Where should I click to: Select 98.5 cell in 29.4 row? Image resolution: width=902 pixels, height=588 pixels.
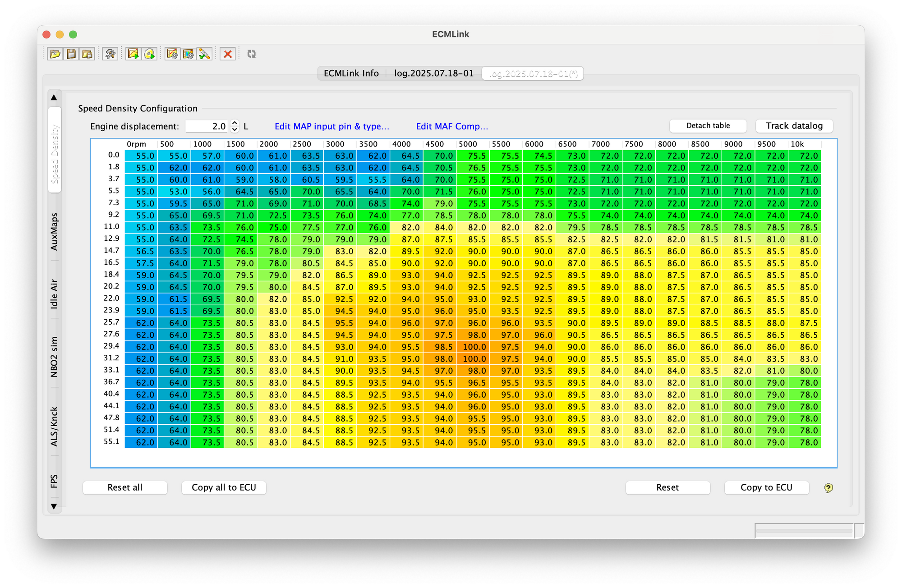tap(440, 347)
